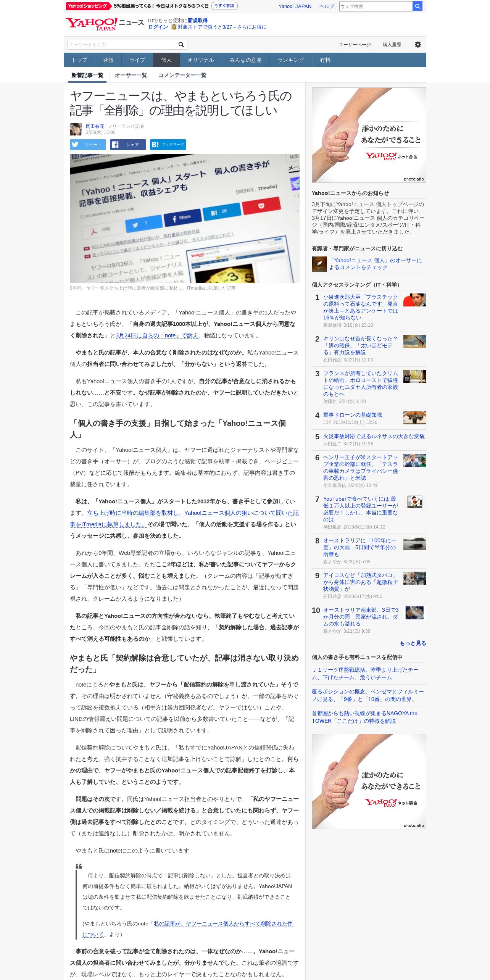Click the giraffe ranking thumbnail
The height and width of the screenshot is (980, 490).
pyautogui.click(x=415, y=342)
